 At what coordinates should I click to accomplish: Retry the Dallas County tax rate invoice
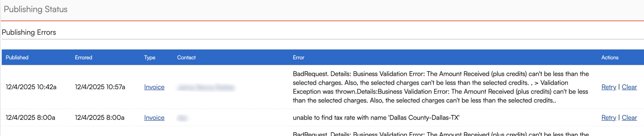point(608,117)
